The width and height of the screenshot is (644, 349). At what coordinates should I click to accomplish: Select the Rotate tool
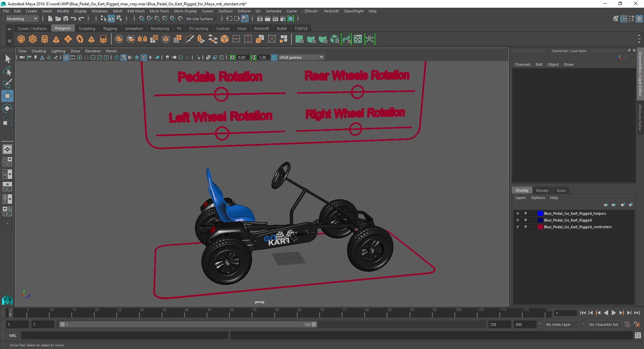pos(7,108)
